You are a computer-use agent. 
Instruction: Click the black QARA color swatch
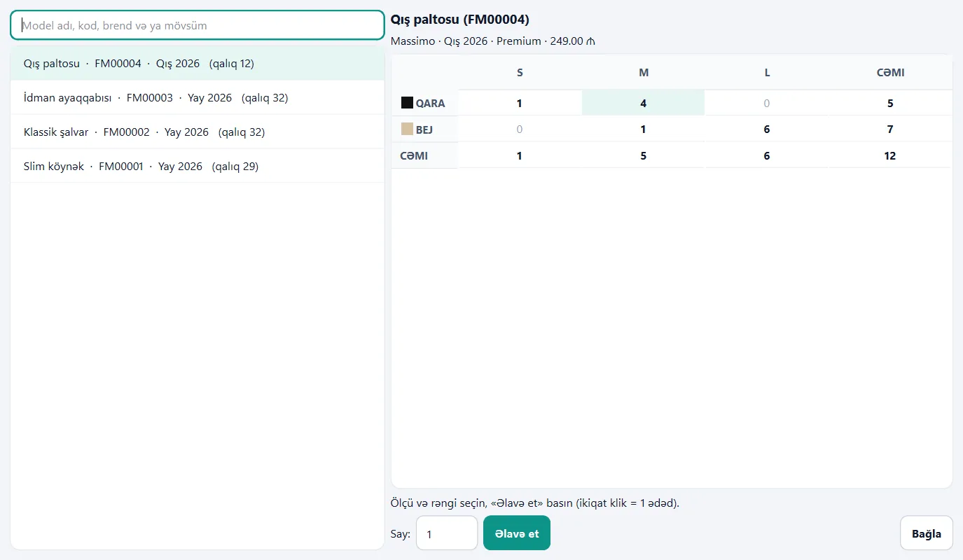coord(407,103)
